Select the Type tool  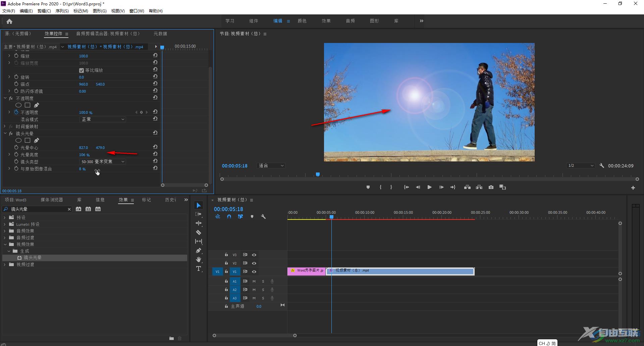coord(199,268)
